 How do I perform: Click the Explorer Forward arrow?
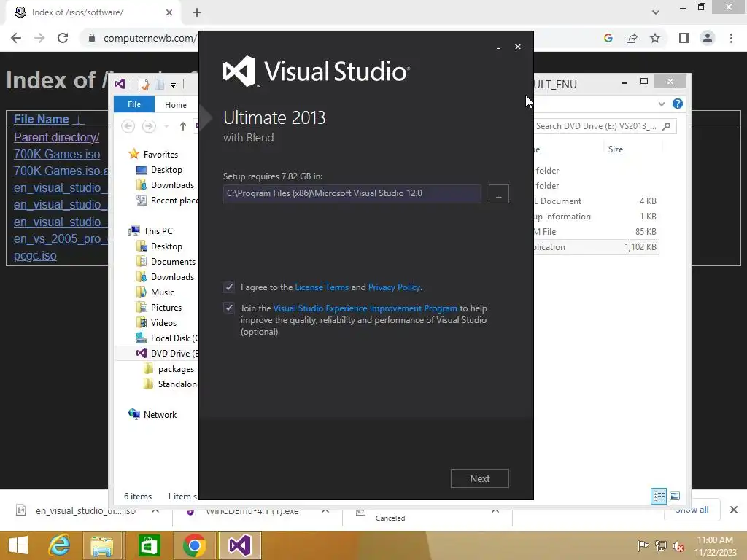(x=149, y=126)
